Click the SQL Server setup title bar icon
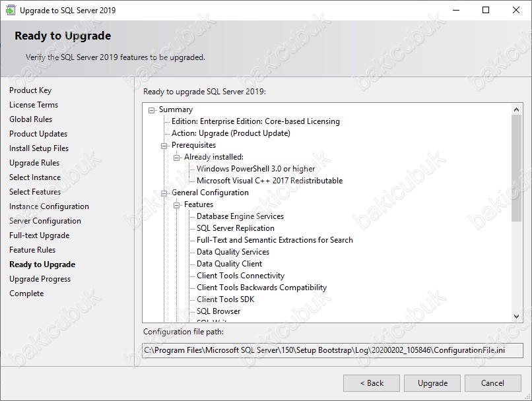 10,10
